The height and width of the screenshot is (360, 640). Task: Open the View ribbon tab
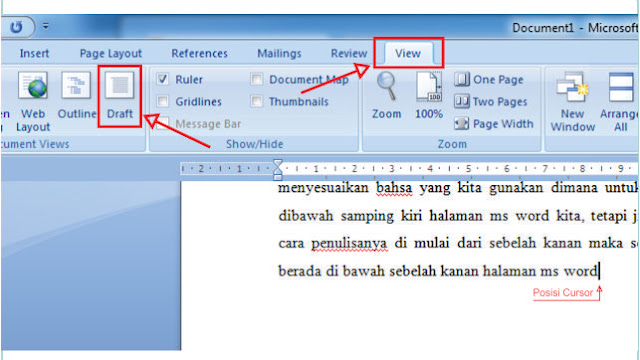pyautogui.click(x=408, y=53)
